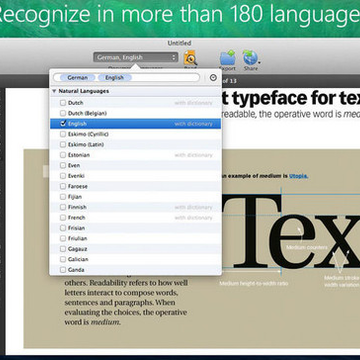Screen dimensions: 360x360
Task: Click the Export folder icon
Action: pyautogui.click(x=228, y=58)
